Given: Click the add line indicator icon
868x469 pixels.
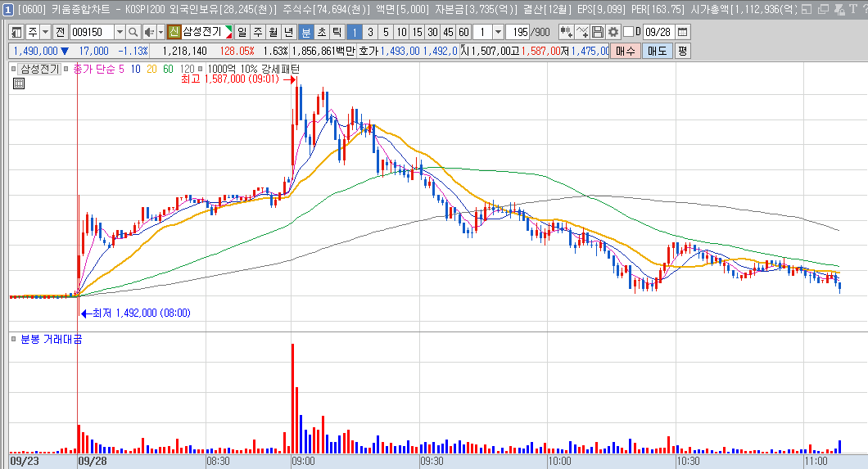Looking at the screenshot, I should pos(581,32).
